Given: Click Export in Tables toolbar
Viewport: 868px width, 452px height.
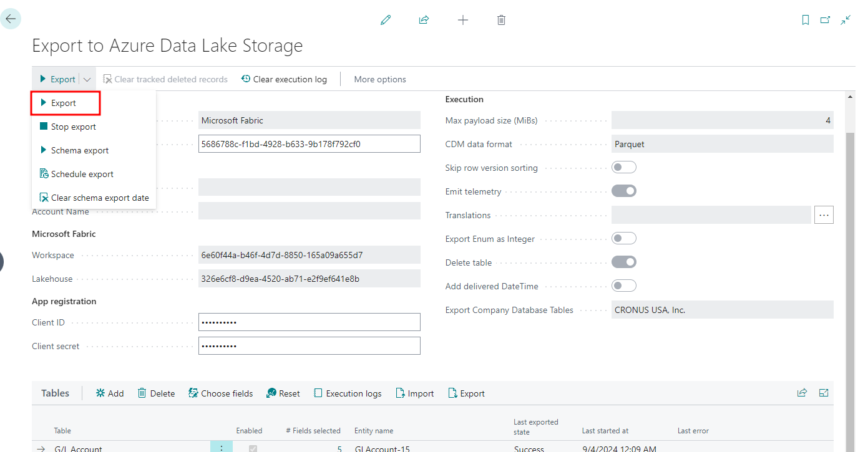Looking at the screenshot, I should [467, 393].
